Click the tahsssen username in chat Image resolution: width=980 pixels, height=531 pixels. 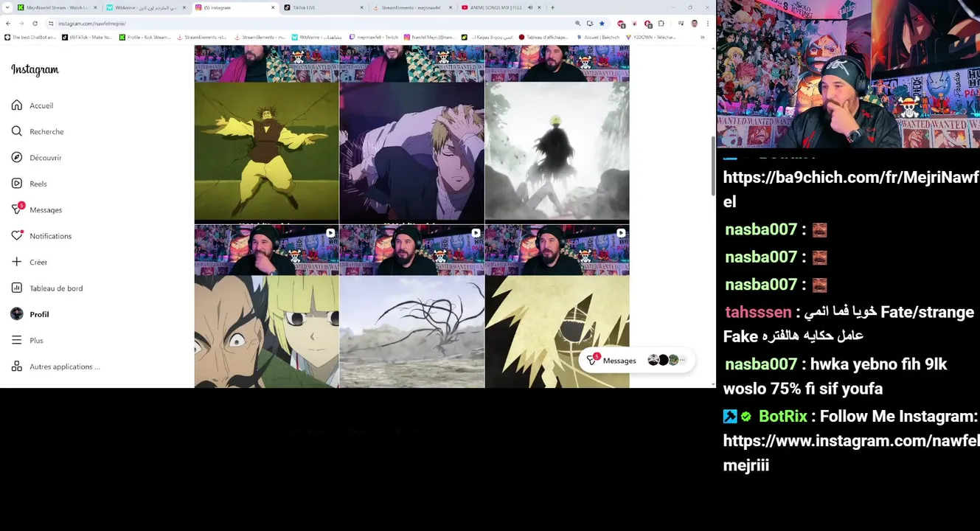[x=758, y=312]
